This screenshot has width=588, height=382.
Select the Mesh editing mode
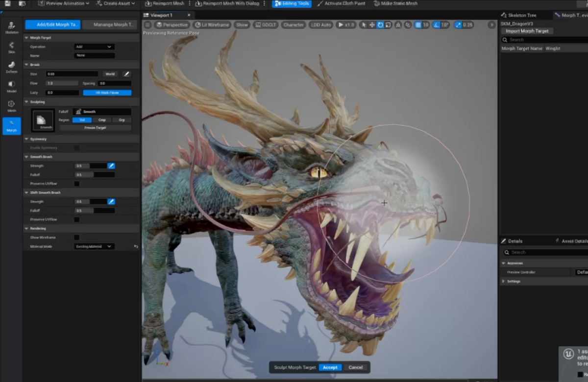[x=12, y=106]
